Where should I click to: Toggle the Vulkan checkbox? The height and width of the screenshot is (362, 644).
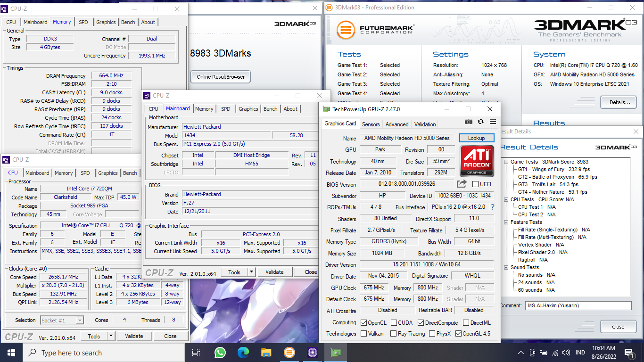[363, 334]
